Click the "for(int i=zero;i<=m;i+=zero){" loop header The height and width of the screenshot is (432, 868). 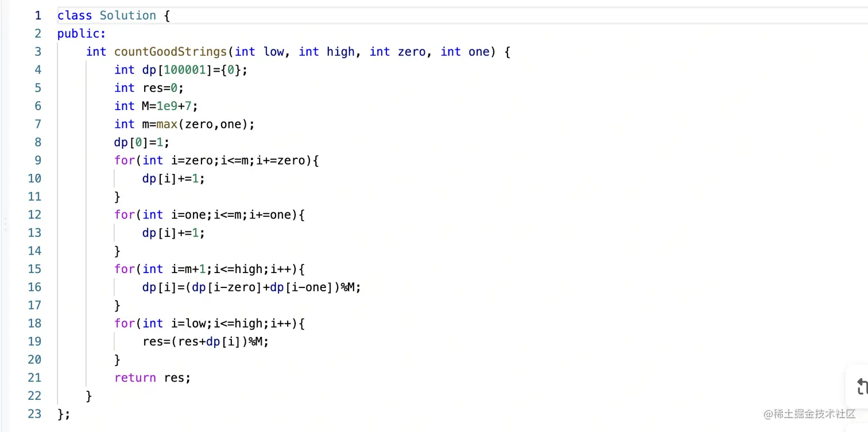[x=216, y=161]
